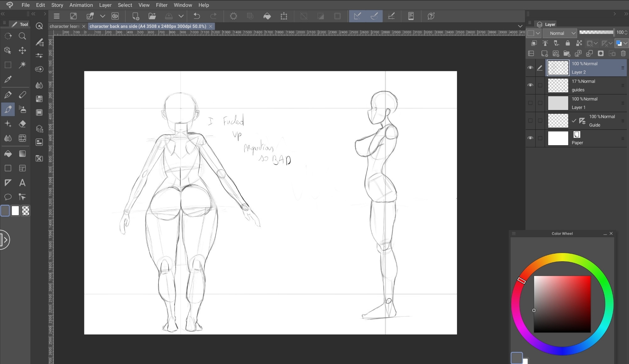This screenshot has height=364, width=629.
Task: Open Layer 2 row menu handle
Action: coord(622,68)
